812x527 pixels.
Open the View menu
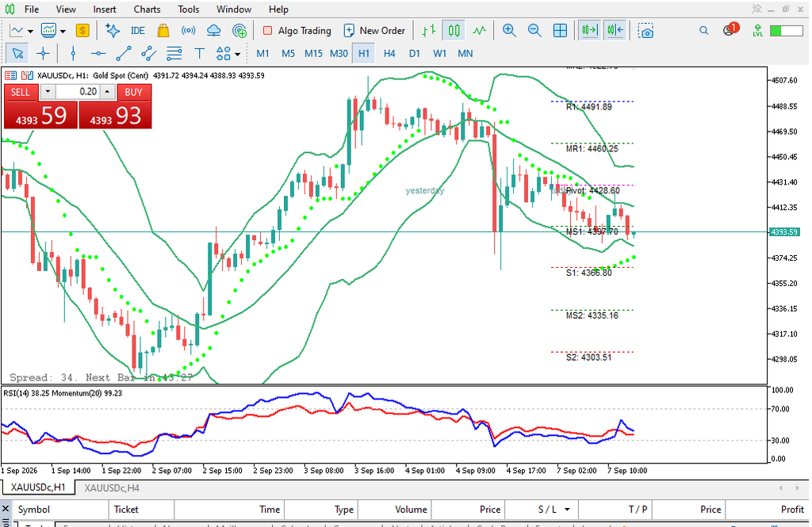[x=66, y=10]
